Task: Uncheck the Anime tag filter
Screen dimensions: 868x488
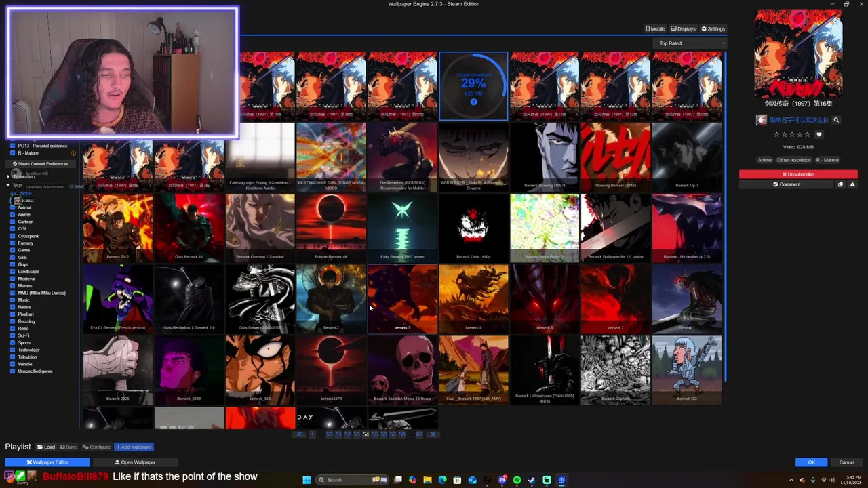Action: [12, 215]
